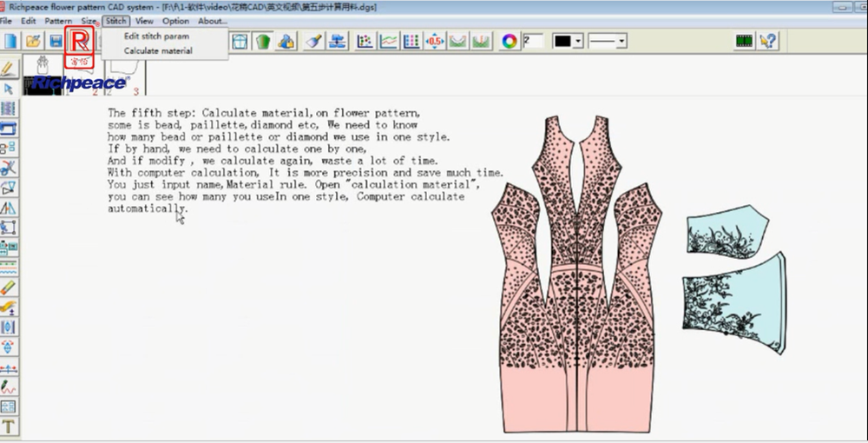Open the Option menu
868x443 pixels.
coord(175,20)
